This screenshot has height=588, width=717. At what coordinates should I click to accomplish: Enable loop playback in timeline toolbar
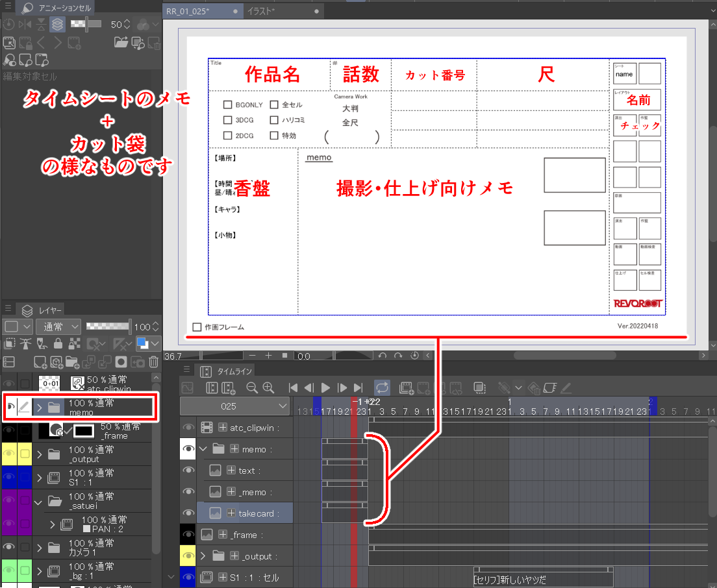pos(381,387)
